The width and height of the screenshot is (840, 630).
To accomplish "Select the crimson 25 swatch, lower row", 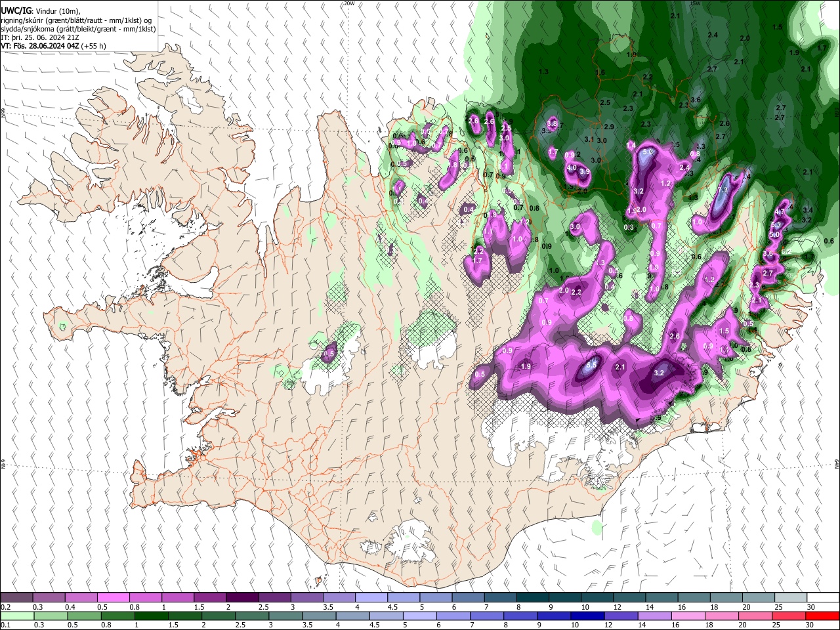I will click(x=789, y=616).
